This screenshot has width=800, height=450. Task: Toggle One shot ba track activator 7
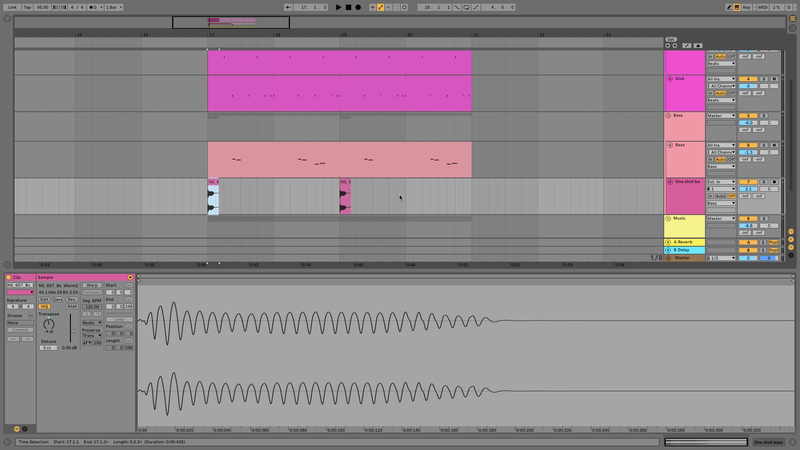[x=748, y=182]
